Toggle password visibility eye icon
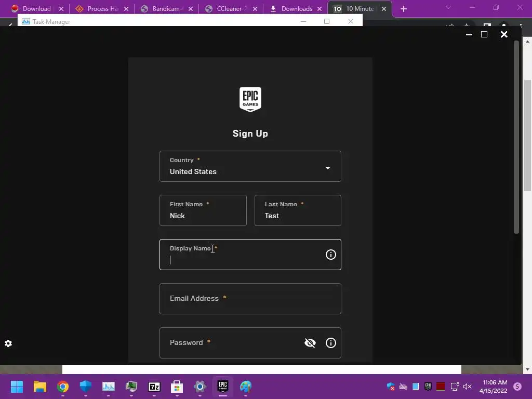Screen dimensions: 532x399 tap(310, 343)
